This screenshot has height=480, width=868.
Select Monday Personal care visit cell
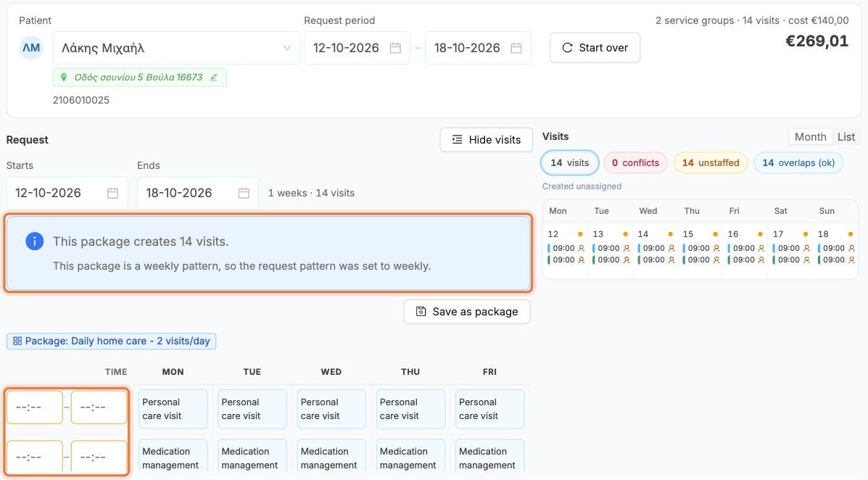coord(173,409)
